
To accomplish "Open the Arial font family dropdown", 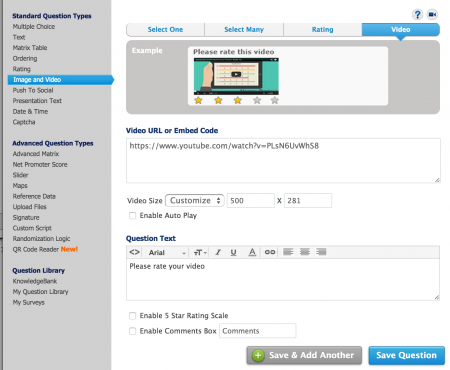I will coord(167,252).
